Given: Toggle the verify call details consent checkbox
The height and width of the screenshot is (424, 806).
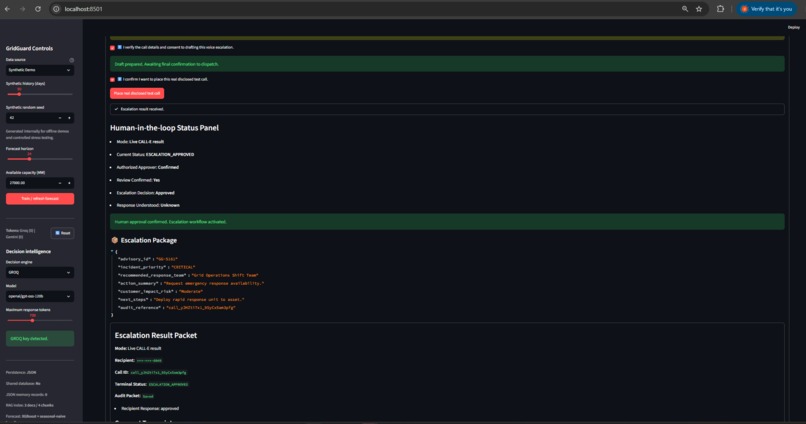Looking at the screenshot, I should point(112,47).
